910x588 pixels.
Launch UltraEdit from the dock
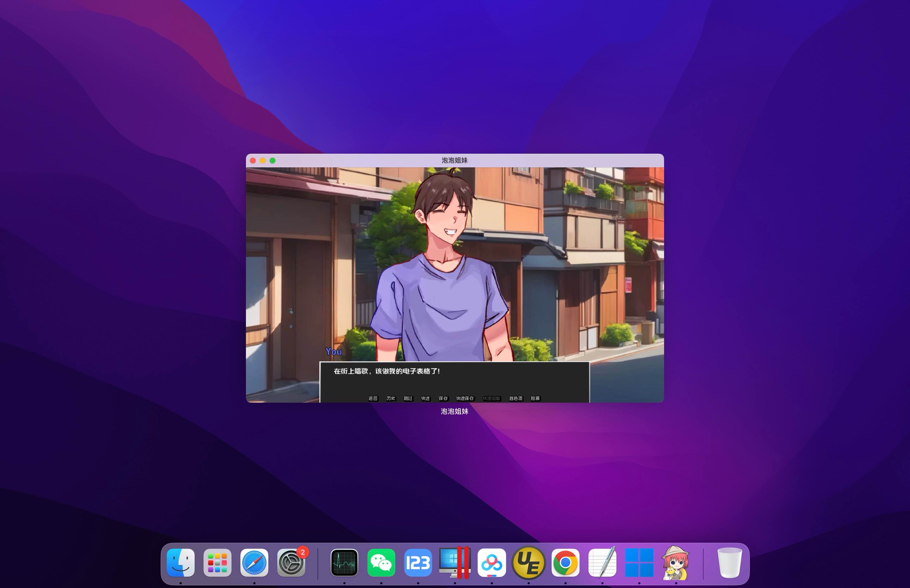pyautogui.click(x=528, y=562)
